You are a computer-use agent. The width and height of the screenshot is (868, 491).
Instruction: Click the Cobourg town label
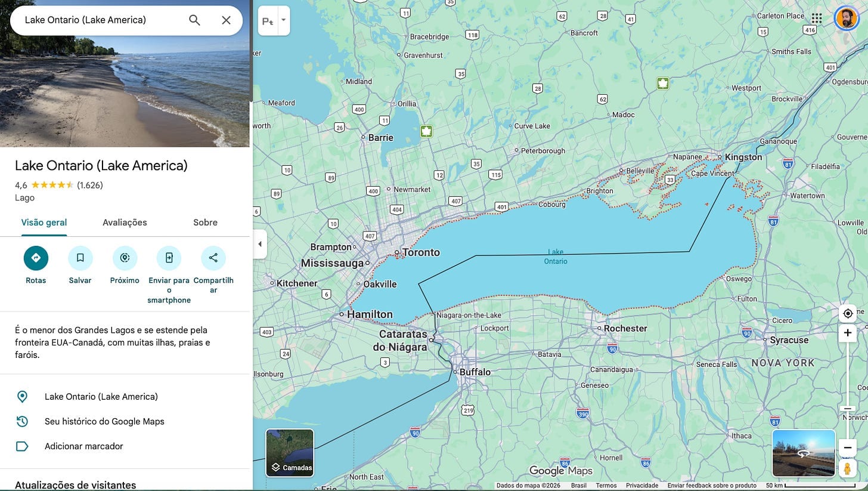point(552,204)
